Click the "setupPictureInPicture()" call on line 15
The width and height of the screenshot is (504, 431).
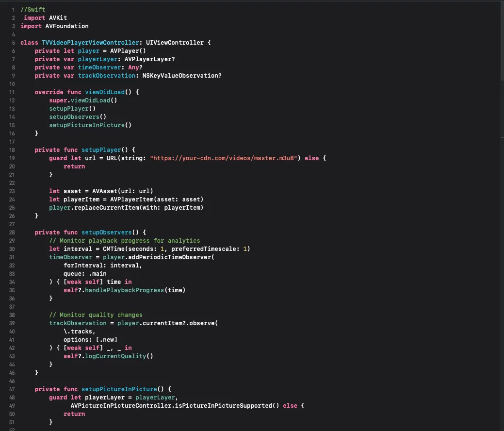tap(90, 125)
